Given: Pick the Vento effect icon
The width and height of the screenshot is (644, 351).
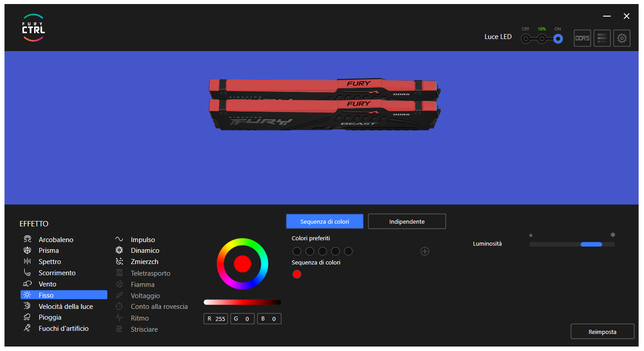Looking at the screenshot, I should [27, 284].
